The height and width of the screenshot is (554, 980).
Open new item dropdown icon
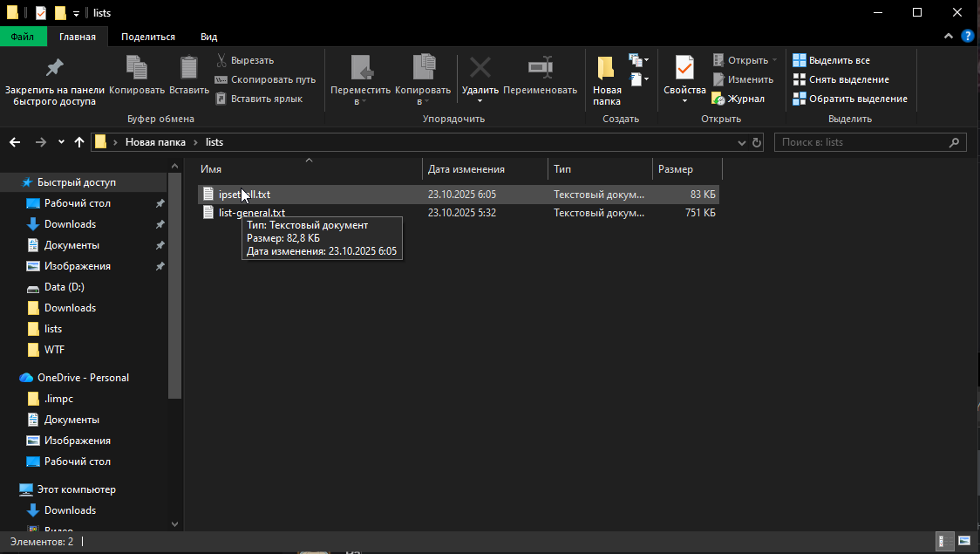tap(638, 60)
